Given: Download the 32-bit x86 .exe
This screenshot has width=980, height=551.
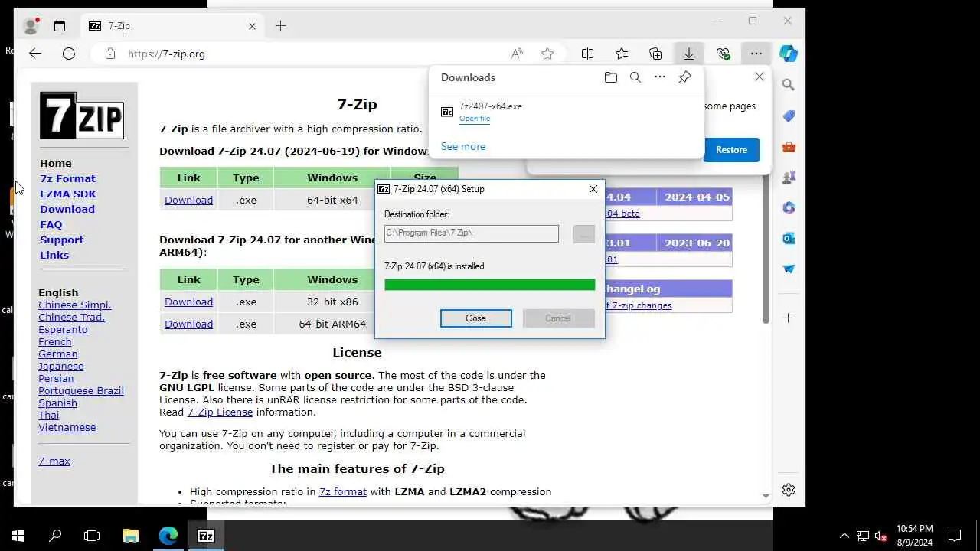Looking at the screenshot, I should pyautogui.click(x=188, y=302).
